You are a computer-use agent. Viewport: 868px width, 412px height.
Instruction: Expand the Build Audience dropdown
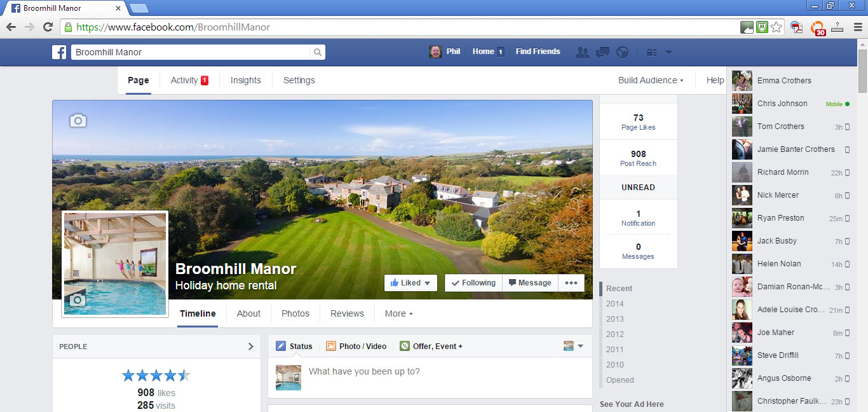tap(651, 80)
